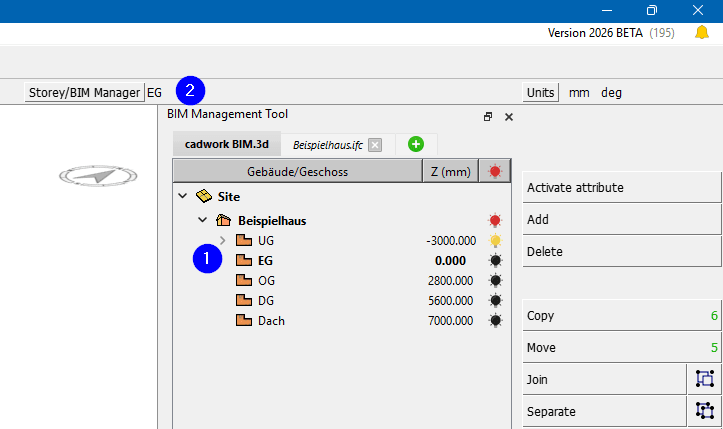Click the Join selection icon button
723x429 pixels.
tap(705, 379)
